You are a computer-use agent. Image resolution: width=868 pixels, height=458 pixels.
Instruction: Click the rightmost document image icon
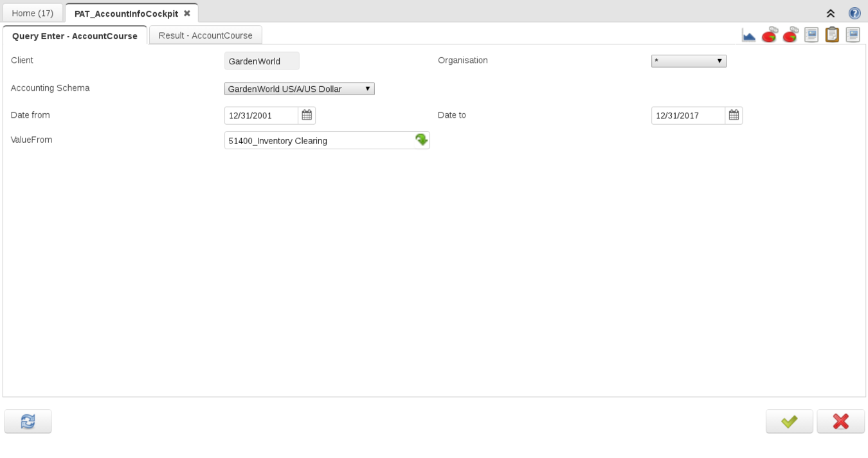click(x=853, y=35)
